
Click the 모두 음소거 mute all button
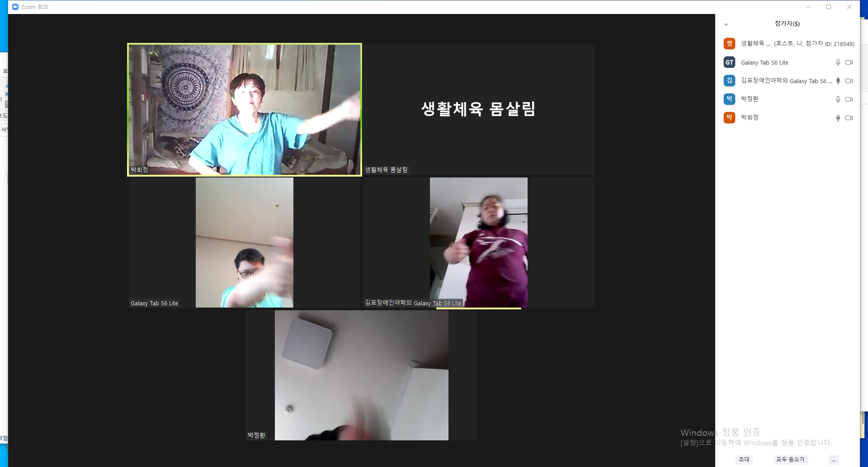[790, 459]
